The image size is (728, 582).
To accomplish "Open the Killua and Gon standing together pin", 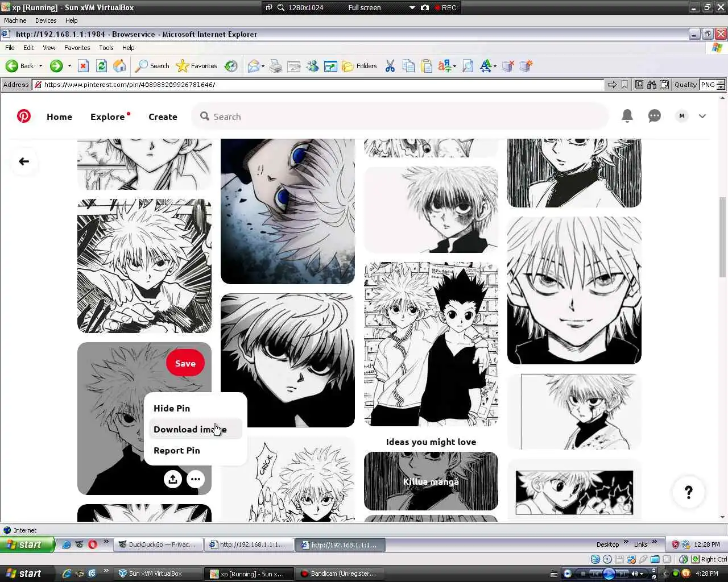I will tap(431, 344).
